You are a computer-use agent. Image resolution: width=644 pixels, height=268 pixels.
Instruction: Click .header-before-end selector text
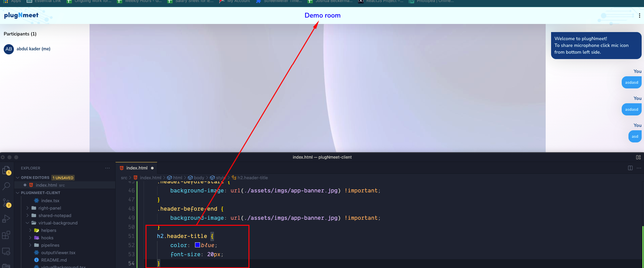187,209
